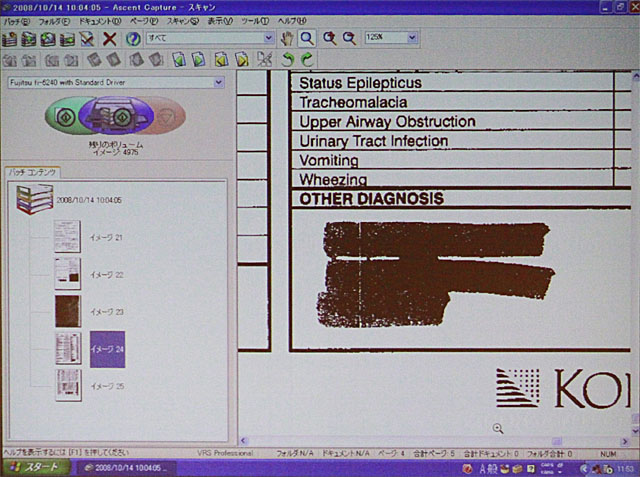Image resolution: width=640 pixels, height=477 pixels.
Task: Click the Tracheomalacia row in the scanned form
Action: coord(452,102)
